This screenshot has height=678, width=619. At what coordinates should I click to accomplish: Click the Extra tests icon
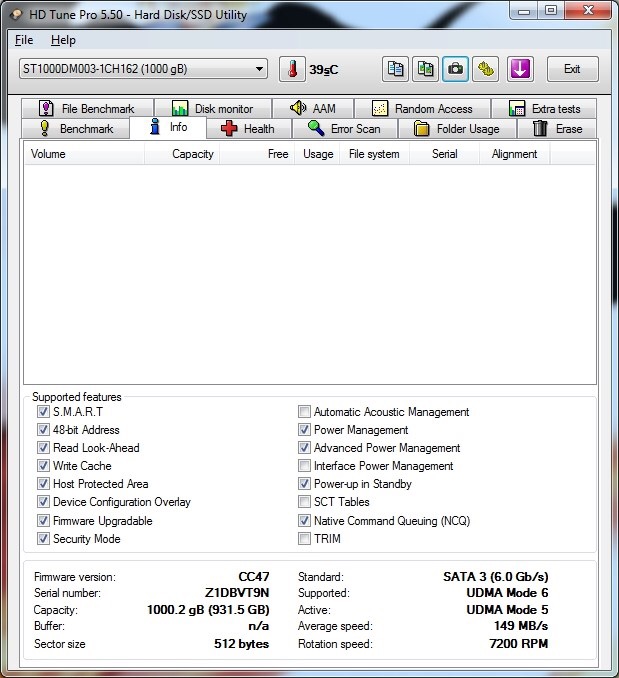(x=517, y=108)
